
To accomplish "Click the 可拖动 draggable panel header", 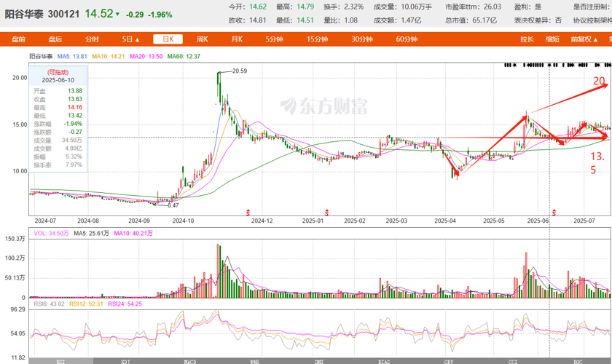I will click(x=58, y=72).
